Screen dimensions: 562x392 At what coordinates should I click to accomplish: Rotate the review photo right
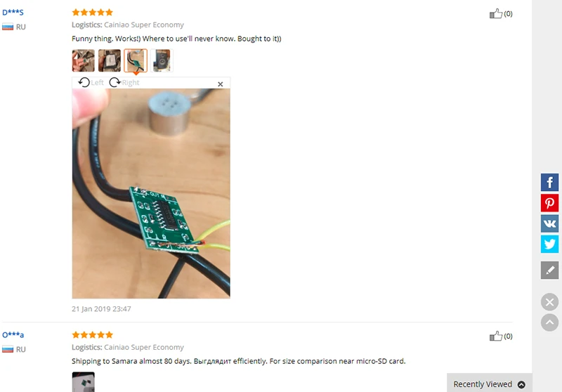[x=124, y=82]
